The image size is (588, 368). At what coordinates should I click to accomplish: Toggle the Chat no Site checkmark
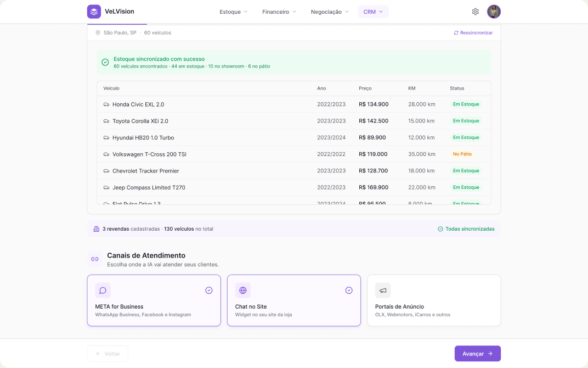tap(349, 290)
